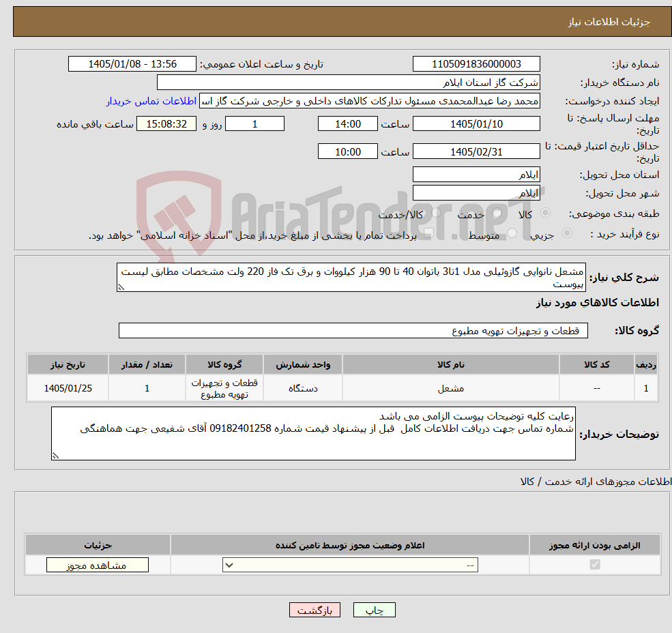Viewport: 672px width, 633px height.
Task: Select the متوسط purchase type radio
Action: [512, 233]
